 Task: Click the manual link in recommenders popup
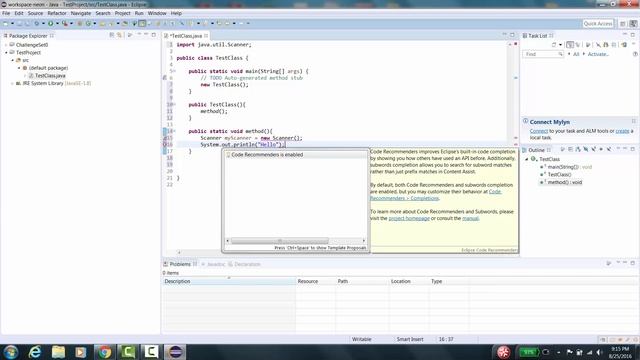tap(470, 218)
